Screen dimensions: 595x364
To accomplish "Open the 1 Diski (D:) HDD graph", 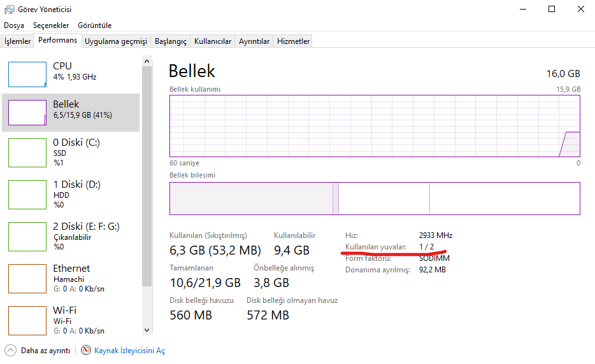I will point(27,194).
